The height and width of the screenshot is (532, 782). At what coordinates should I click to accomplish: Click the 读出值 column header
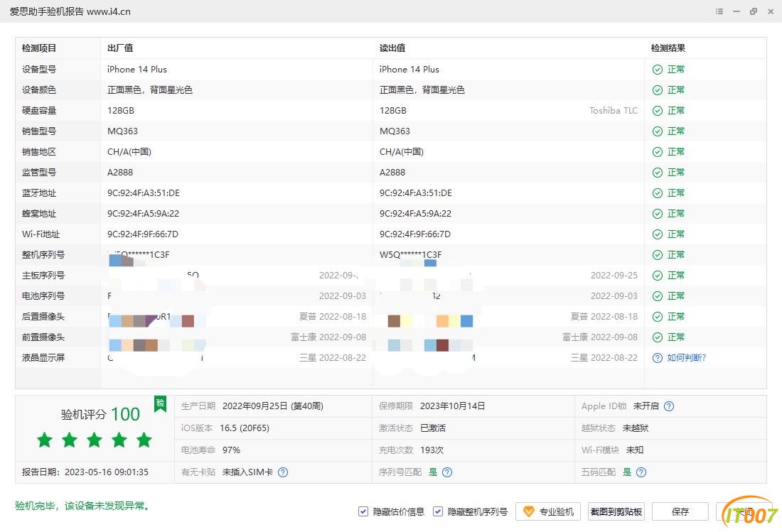click(392, 48)
